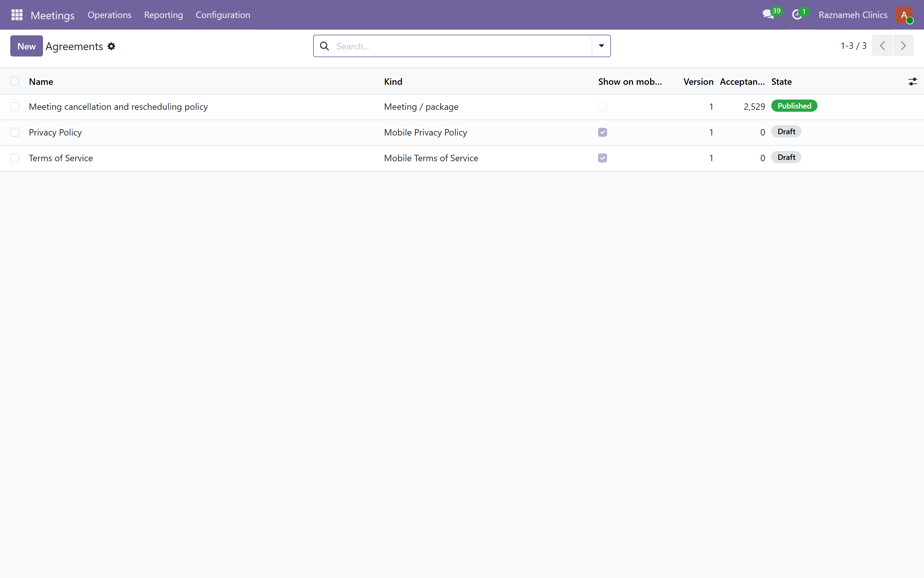Click the New button
The height and width of the screenshot is (578, 924).
click(26, 46)
